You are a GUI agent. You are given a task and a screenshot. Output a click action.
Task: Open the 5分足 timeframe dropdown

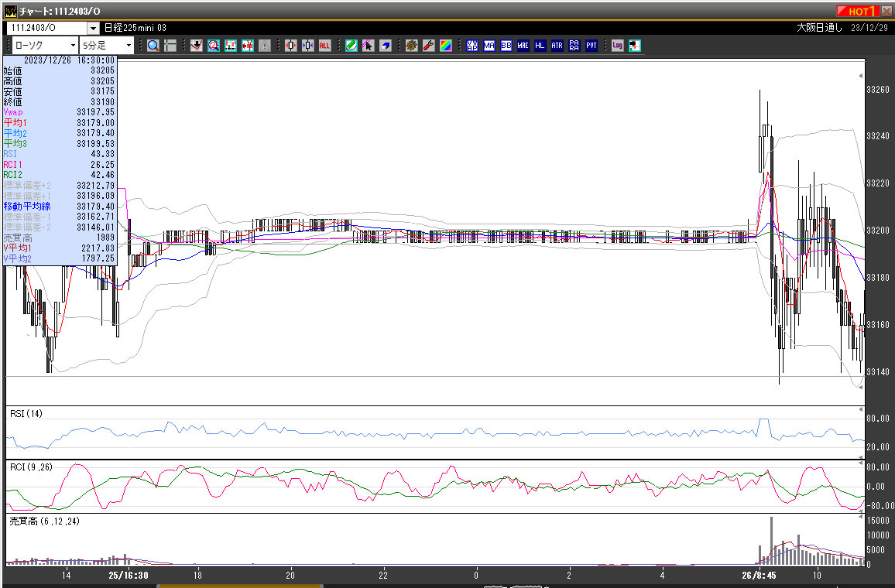pyautogui.click(x=107, y=46)
